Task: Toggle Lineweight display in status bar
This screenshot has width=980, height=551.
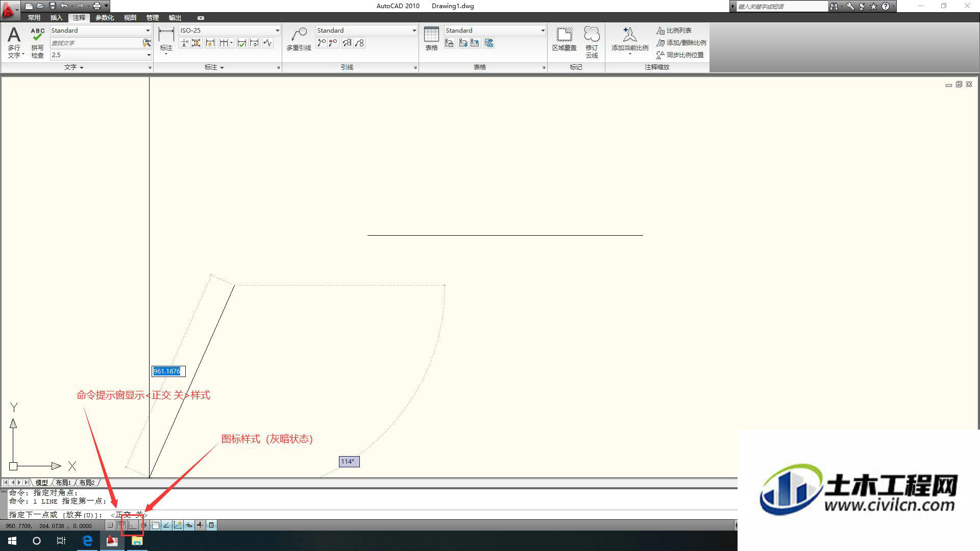Action: pyautogui.click(x=200, y=525)
